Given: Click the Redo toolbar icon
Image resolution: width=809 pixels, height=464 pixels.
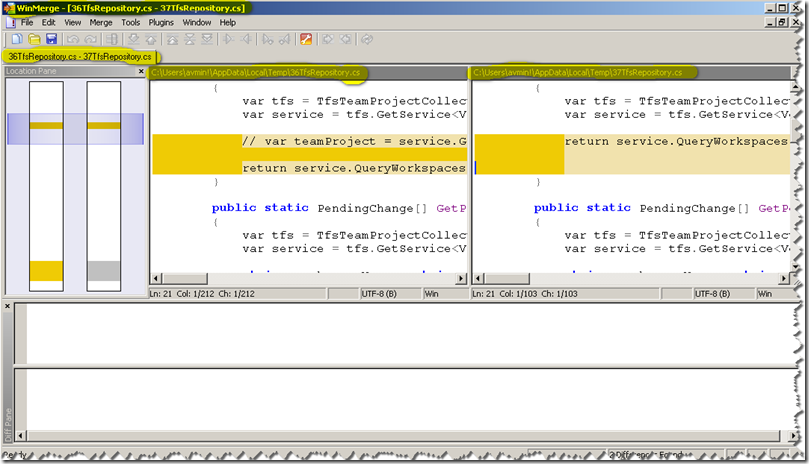Looking at the screenshot, I should click(x=90, y=39).
